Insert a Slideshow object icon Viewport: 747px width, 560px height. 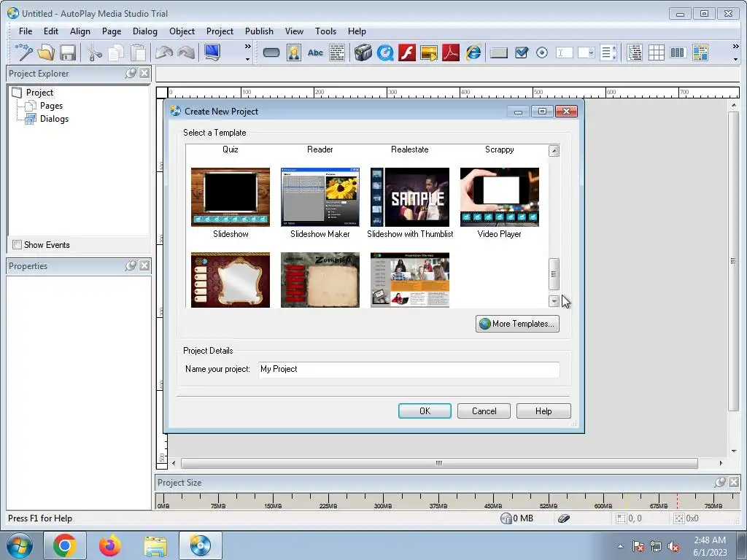[x=429, y=52]
